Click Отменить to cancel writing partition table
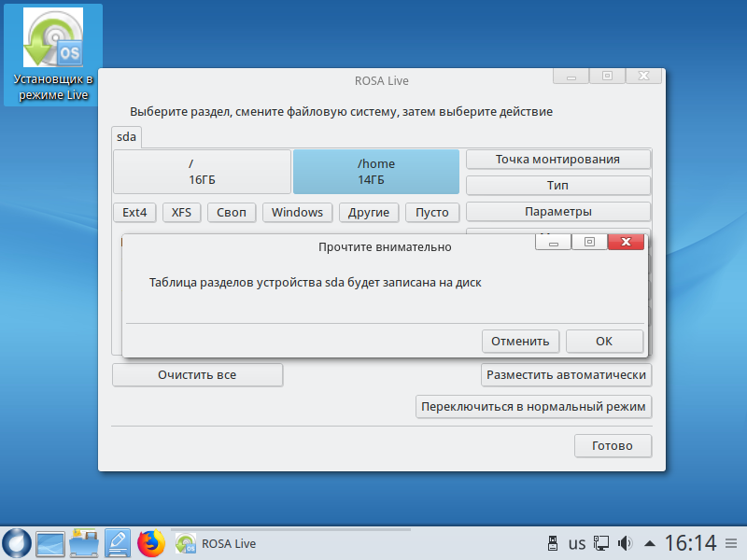Image resolution: width=747 pixels, height=560 pixels. coord(520,341)
